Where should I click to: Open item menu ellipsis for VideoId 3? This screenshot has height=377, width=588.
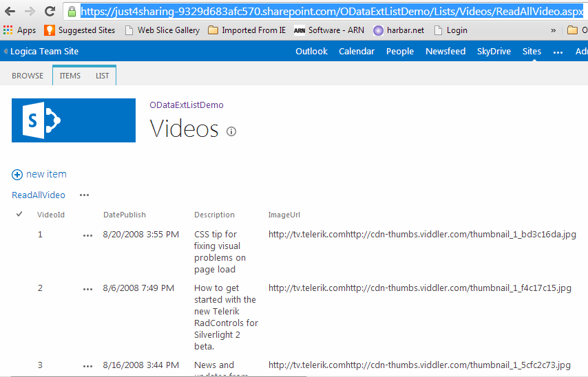[87, 366]
